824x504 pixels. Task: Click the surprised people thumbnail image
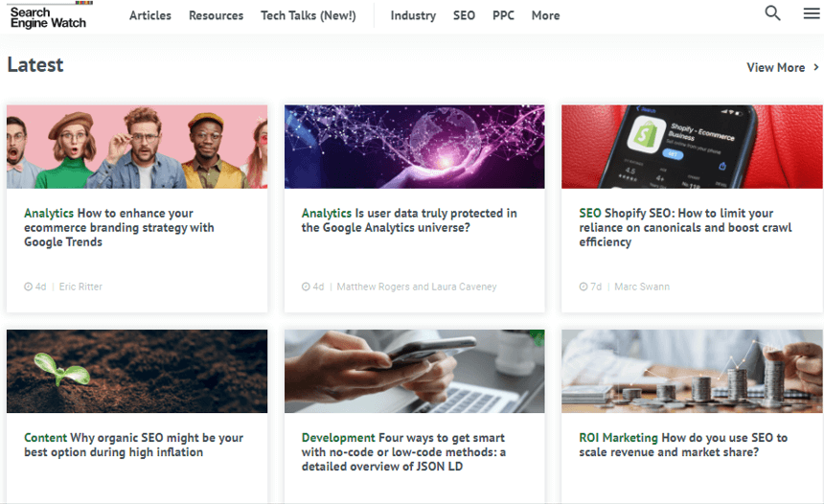coord(137,147)
